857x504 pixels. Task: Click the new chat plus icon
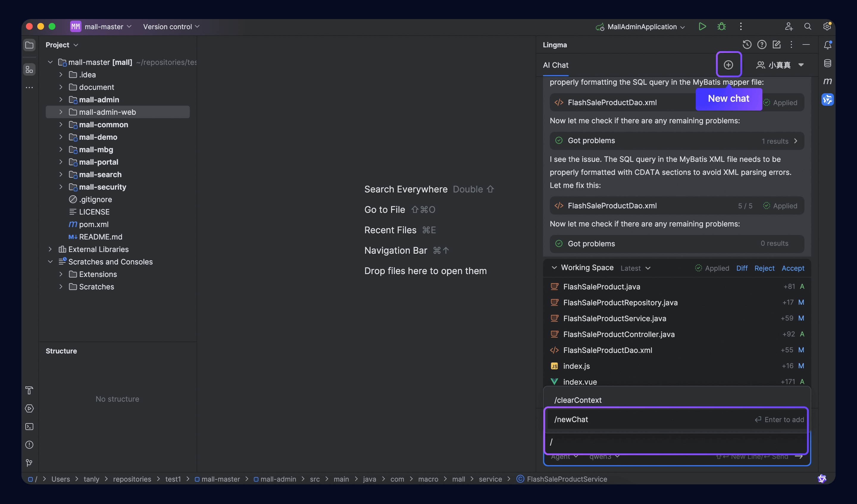pyautogui.click(x=728, y=65)
